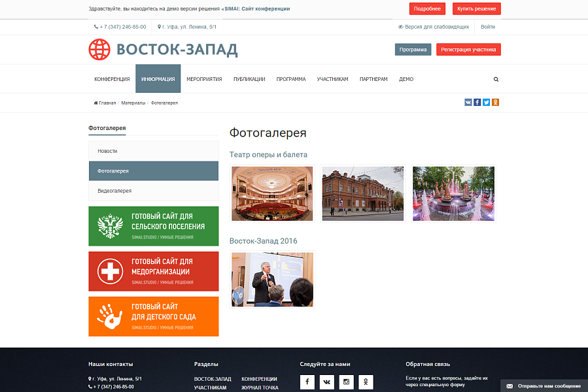Screen dimensions: 588x392
Task: Click the footer VK social icon
Action: [326, 382]
